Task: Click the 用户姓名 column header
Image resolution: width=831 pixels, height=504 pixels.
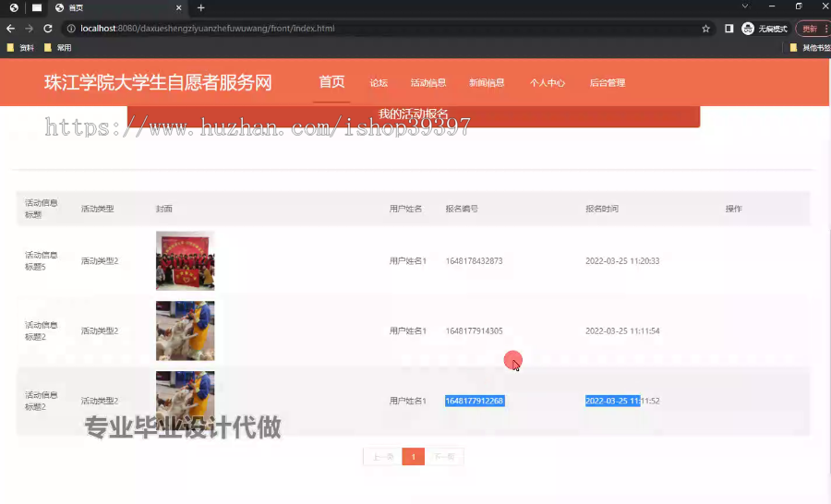Action: pyautogui.click(x=405, y=209)
